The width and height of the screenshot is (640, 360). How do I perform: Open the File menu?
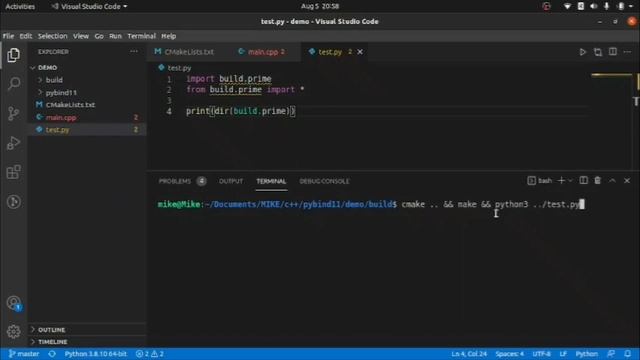(x=8, y=36)
